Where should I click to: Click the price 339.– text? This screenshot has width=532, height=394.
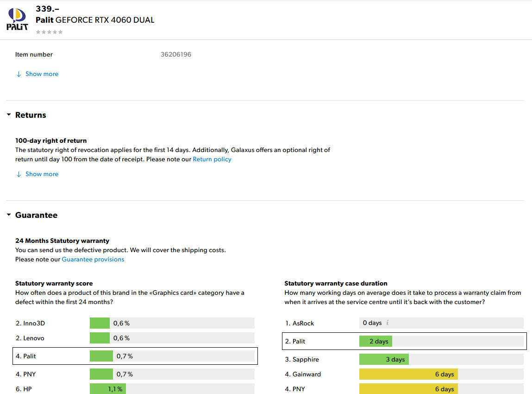tap(48, 9)
